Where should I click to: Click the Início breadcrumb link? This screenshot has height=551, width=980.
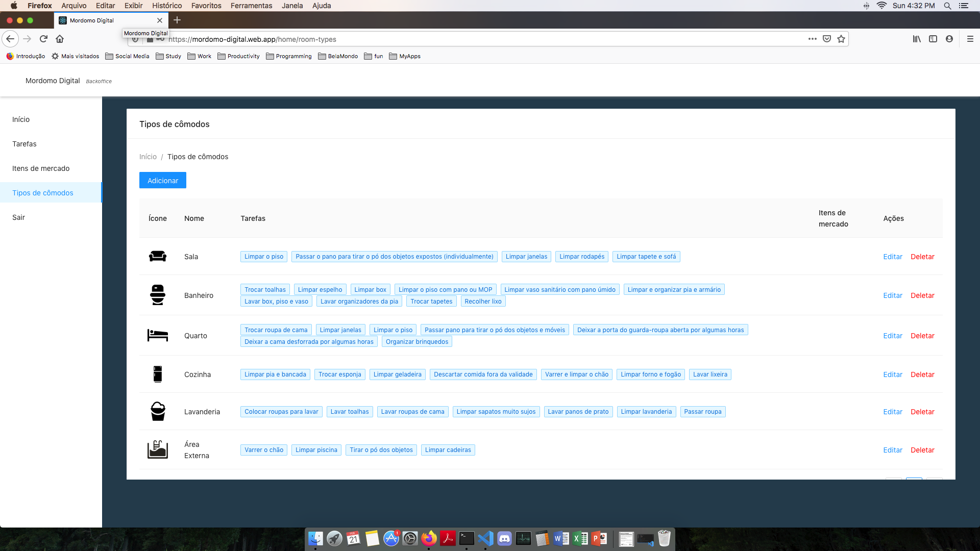(x=148, y=157)
